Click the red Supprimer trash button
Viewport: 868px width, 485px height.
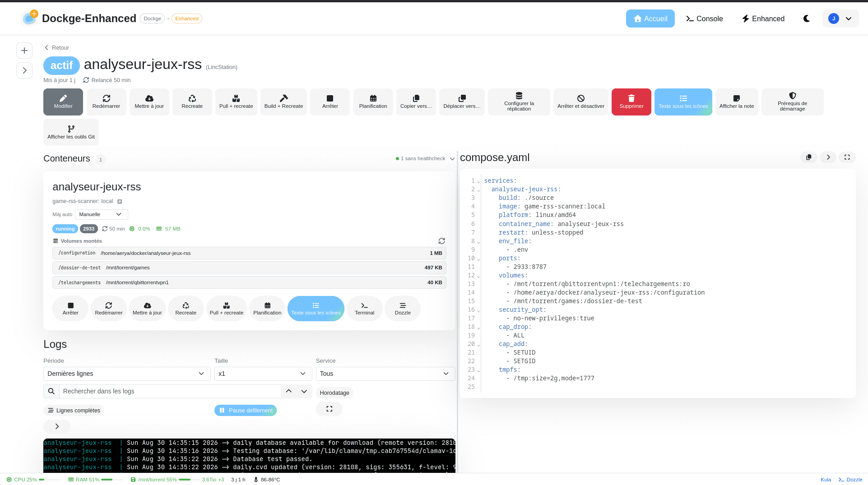click(631, 102)
